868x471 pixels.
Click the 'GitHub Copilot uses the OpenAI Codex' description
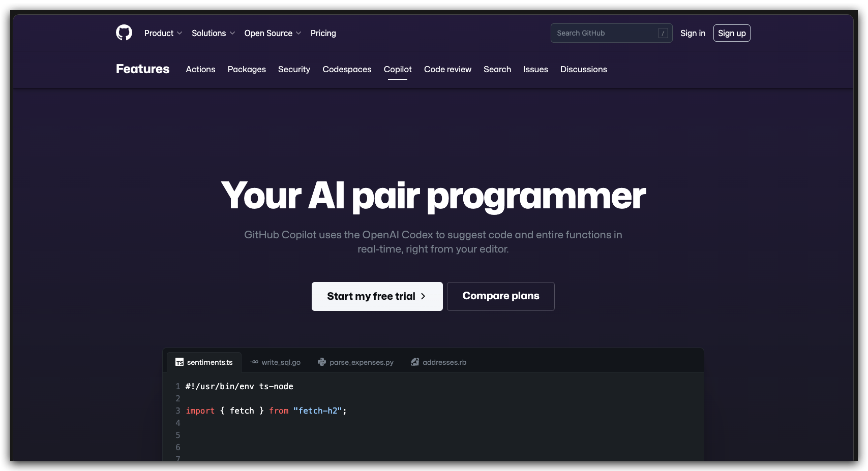click(x=433, y=242)
